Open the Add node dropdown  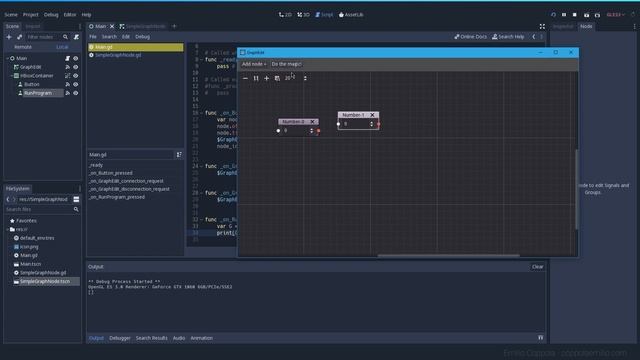point(253,64)
